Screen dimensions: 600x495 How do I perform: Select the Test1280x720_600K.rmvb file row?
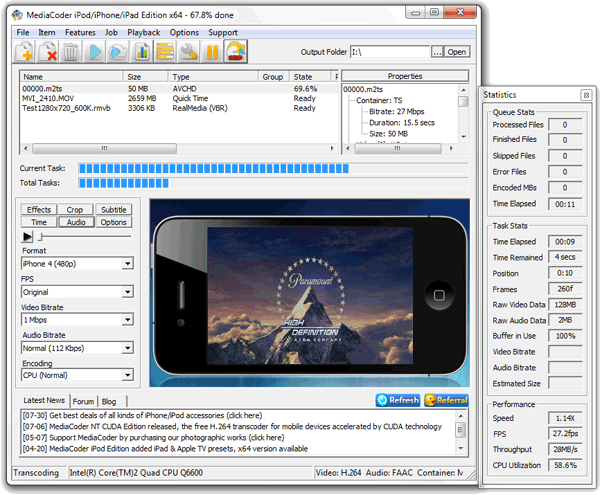179,108
